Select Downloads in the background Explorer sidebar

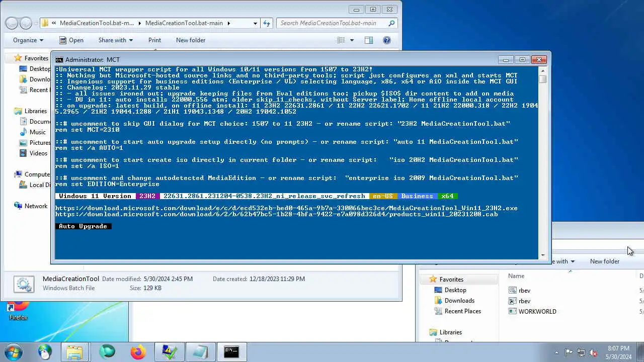(459, 301)
